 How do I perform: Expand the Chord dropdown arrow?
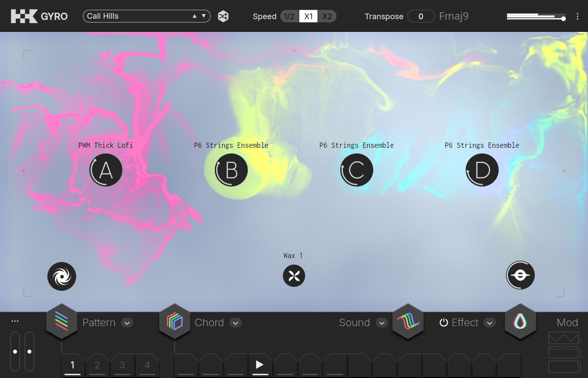pos(235,323)
